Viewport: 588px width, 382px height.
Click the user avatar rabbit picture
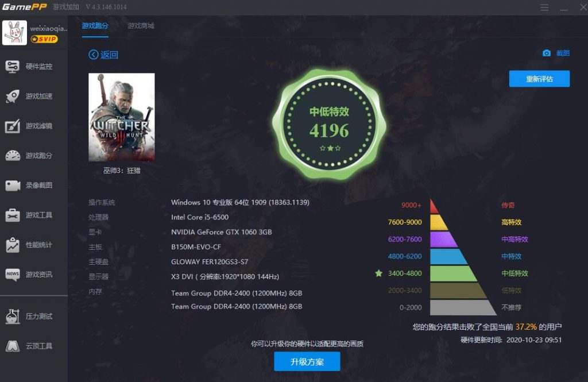coord(14,33)
